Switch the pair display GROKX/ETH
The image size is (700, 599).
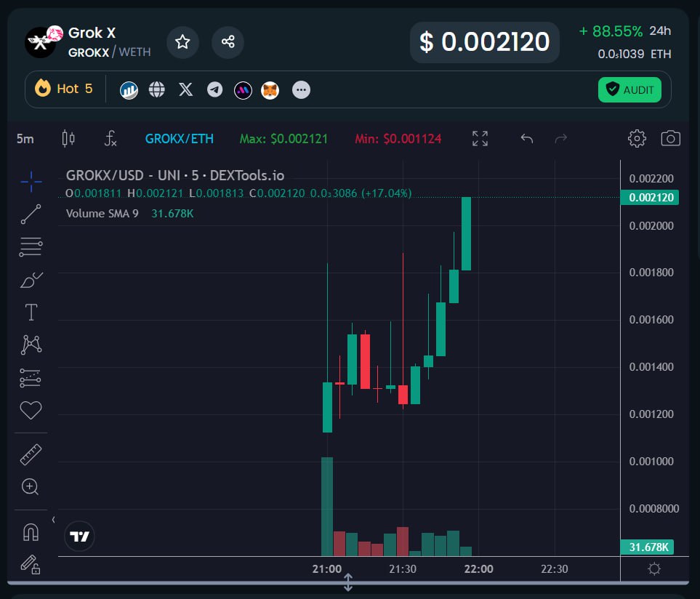point(180,139)
